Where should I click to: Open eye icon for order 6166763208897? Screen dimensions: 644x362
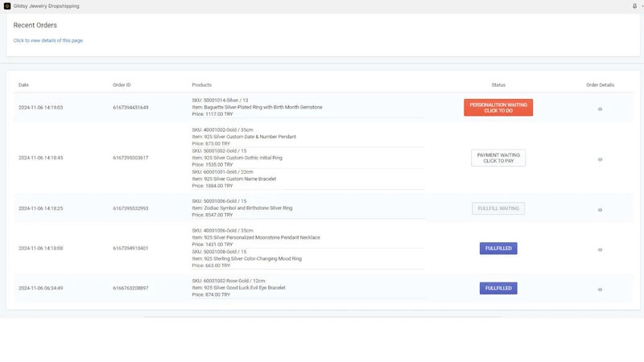click(600, 290)
